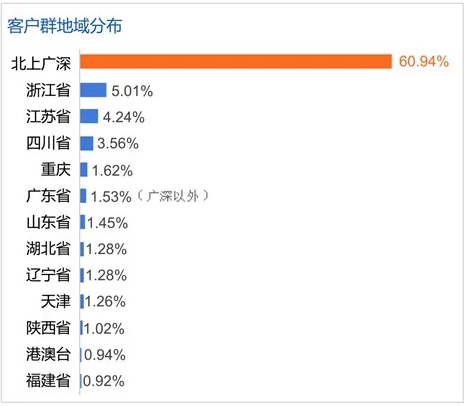The height and width of the screenshot is (406, 465).
Task: Select the 0.94% data label
Action: tap(105, 355)
